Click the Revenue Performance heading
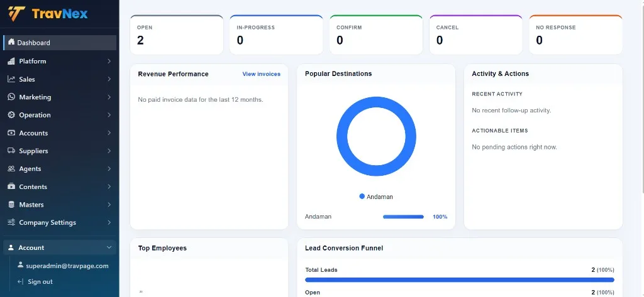 tap(174, 74)
